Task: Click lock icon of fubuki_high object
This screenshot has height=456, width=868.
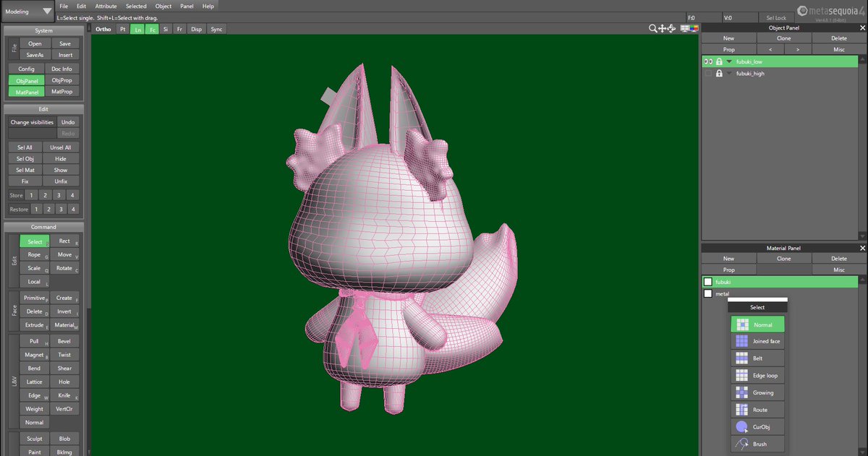Action: 719,74
